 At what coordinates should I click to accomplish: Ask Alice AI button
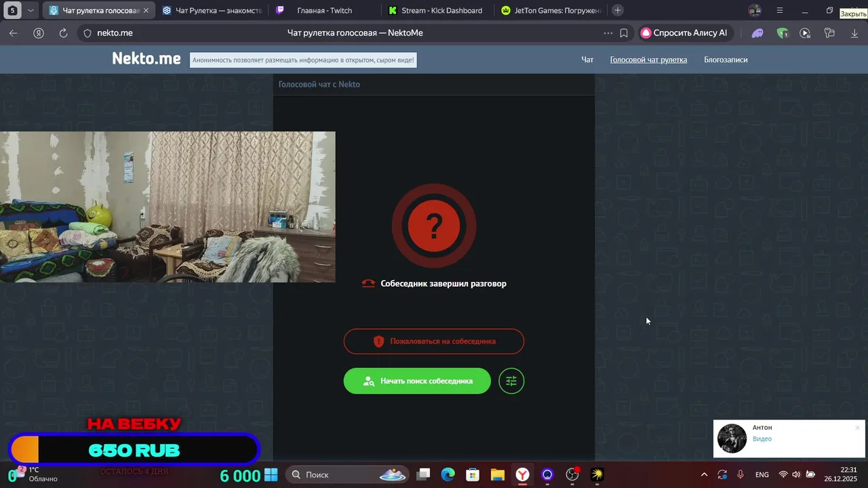[684, 33]
